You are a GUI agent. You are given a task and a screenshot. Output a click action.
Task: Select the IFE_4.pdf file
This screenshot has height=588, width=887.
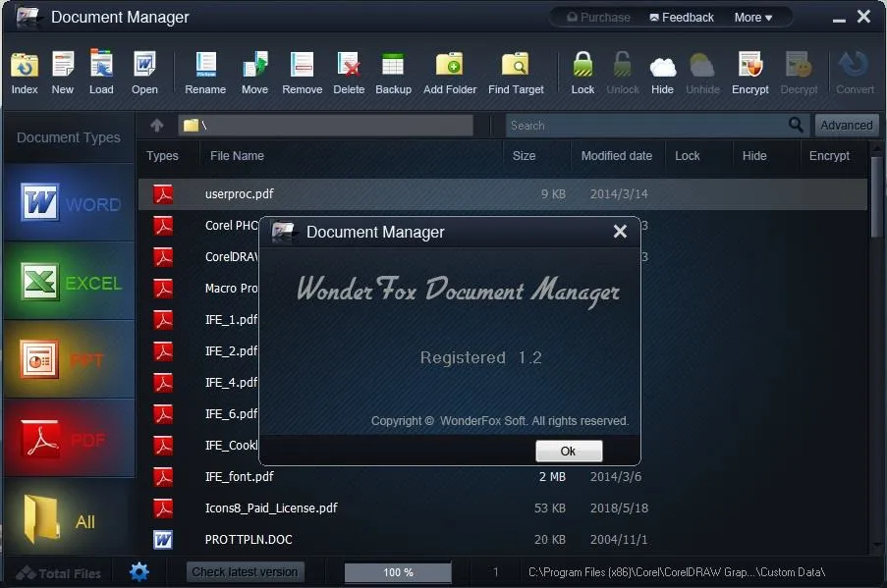(231, 382)
